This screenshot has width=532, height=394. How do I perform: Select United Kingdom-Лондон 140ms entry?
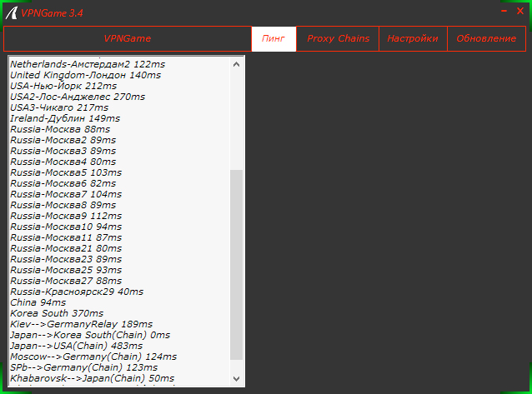click(86, 75)
